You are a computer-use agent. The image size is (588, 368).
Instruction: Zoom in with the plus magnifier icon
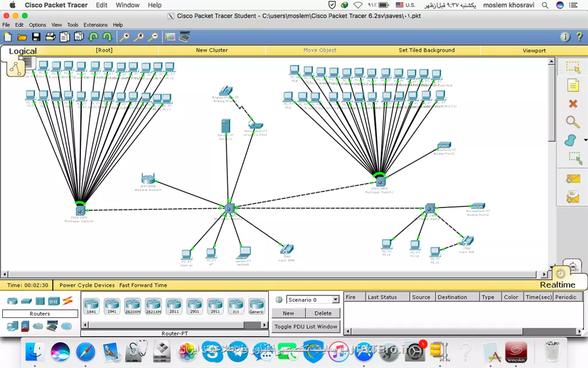(125, 37)
